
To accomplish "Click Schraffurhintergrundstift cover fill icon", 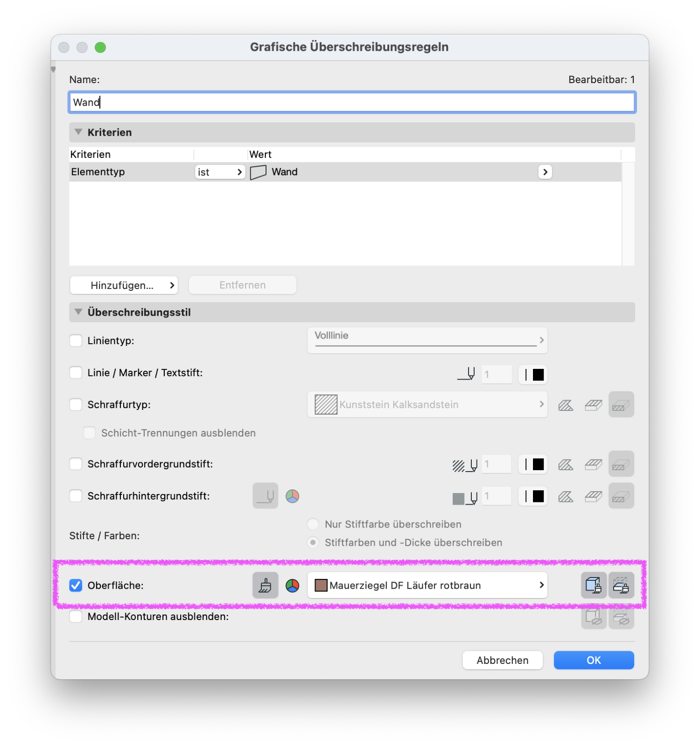I will 594,497.
